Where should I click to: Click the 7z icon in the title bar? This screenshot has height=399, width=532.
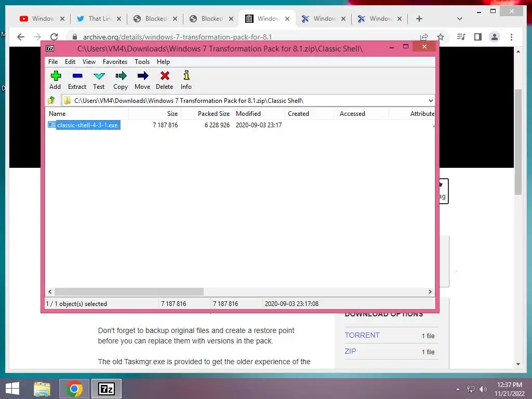point(50,48)
